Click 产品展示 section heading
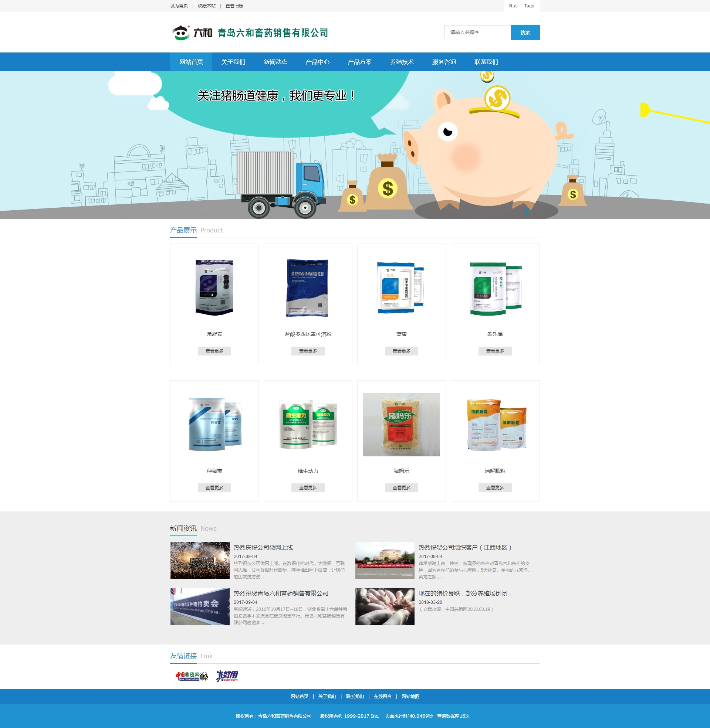 [183, 230]
